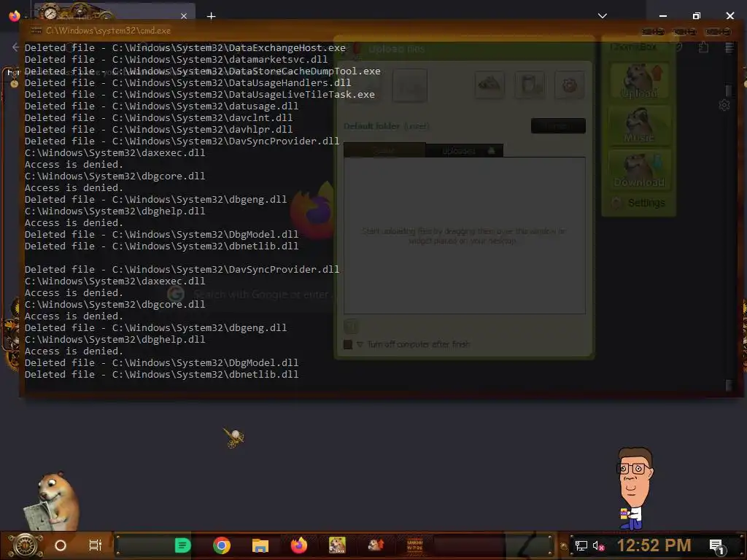Open Cortana circle on taskbar

click(61, 545)
